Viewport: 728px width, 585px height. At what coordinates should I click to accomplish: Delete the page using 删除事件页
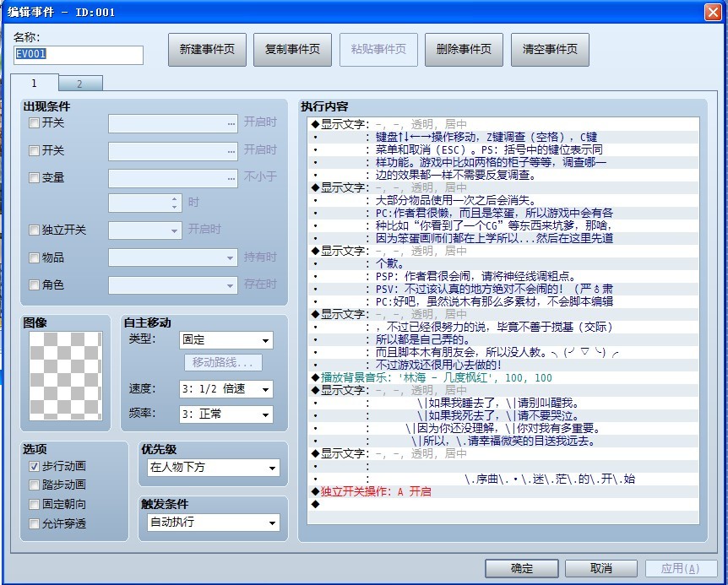tap(464, 50)
